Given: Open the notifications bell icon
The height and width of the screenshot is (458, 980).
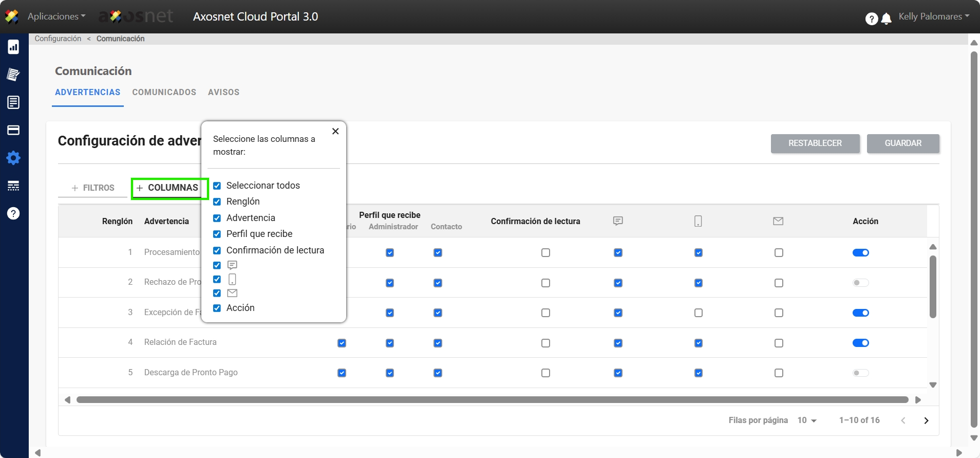Looking at the screenshot, I should (886, 19).
